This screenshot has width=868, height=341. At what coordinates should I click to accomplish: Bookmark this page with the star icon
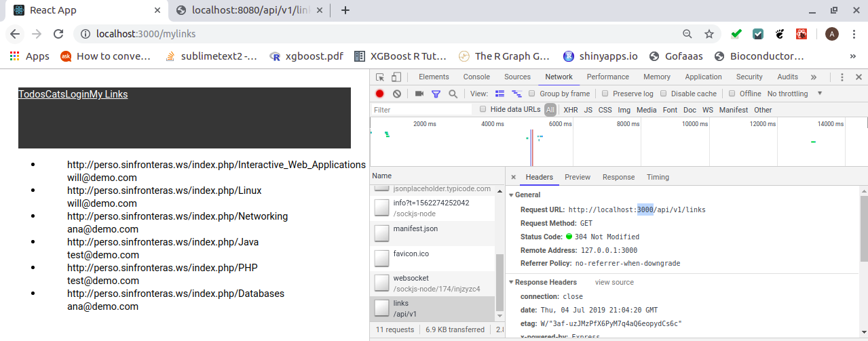click(709, 34)
